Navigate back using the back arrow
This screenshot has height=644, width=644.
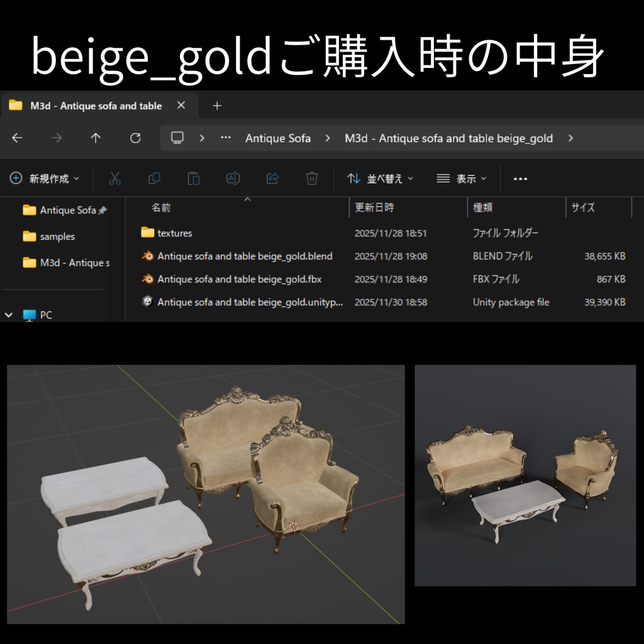[x=17, y=138]
